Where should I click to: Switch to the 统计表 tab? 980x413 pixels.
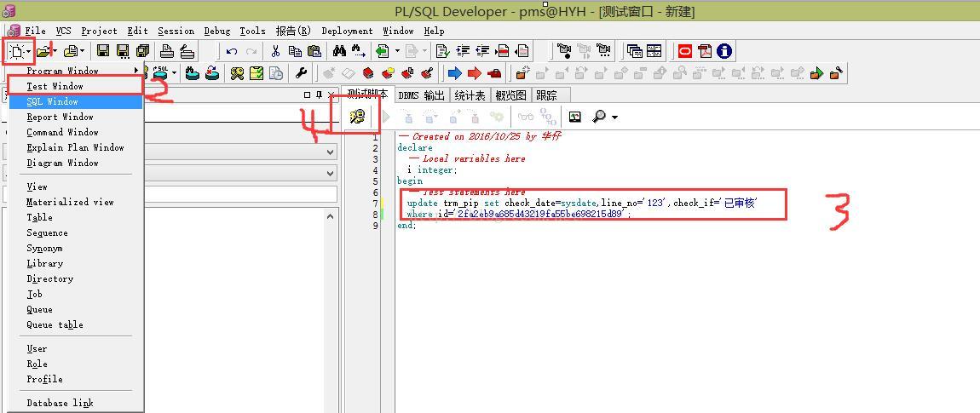pyautogui.click(x=470, y=95)
